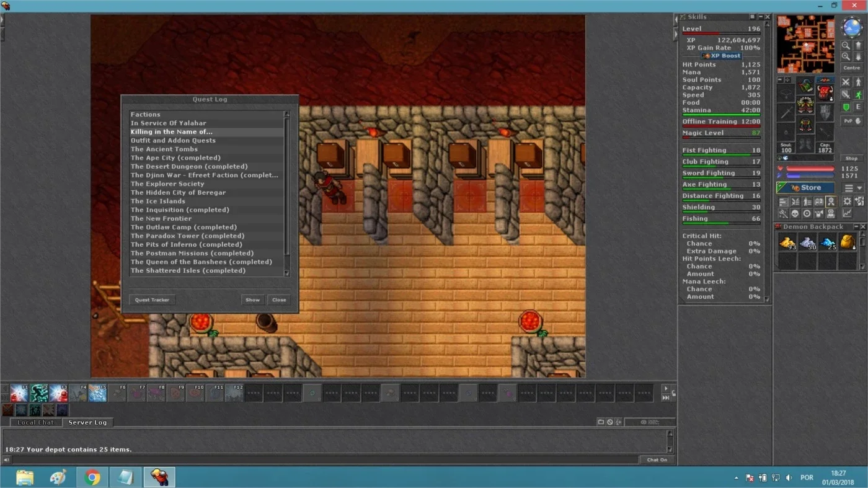Image resolution: width=868 pixels, height=488 pixels.
Task: Click the empty shield slot
Action: (825, 112)
